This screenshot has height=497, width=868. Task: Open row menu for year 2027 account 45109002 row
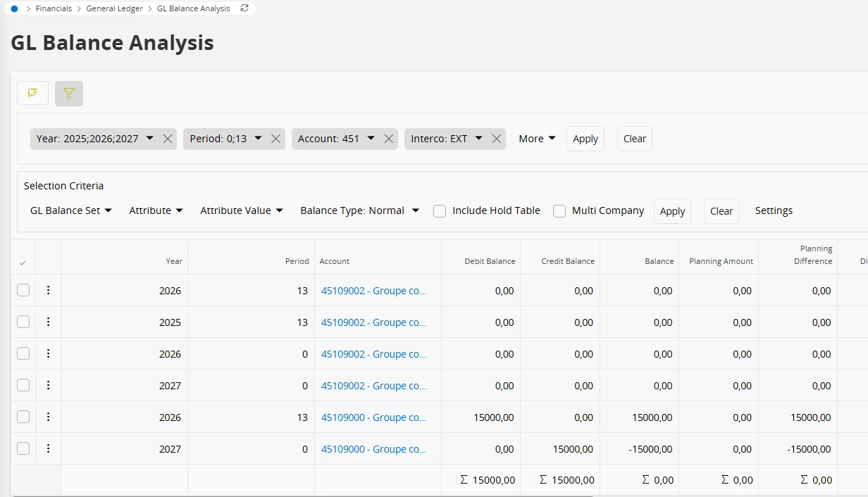point(48,385)
